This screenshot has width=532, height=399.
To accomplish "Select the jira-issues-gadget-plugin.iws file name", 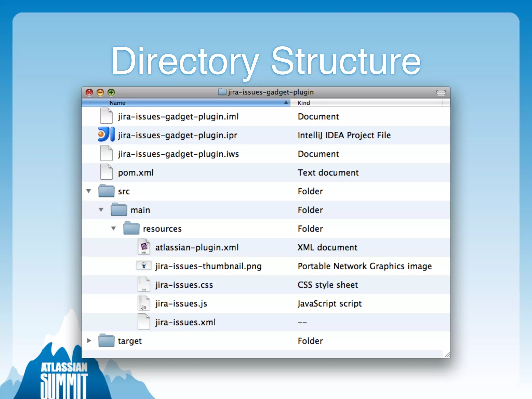I will point(178,154).
